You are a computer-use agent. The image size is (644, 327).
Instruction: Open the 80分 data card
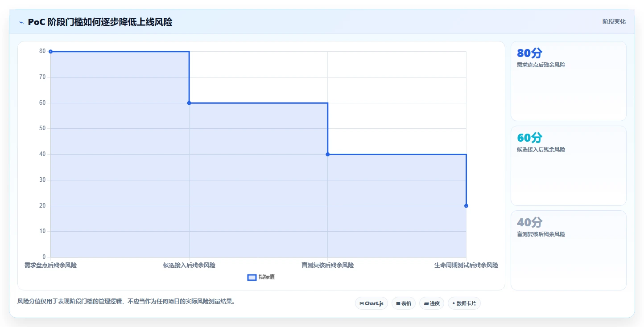click(x=568, y=81)
